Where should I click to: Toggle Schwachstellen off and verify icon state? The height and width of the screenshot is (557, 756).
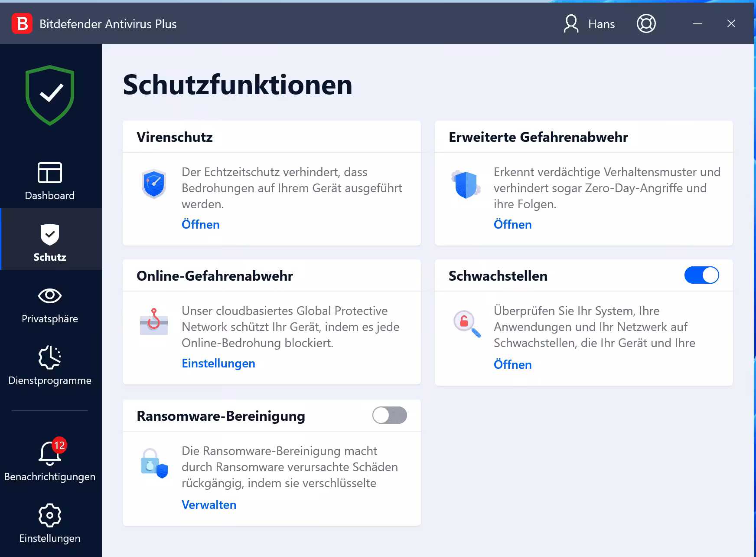[x=701, y=275]
